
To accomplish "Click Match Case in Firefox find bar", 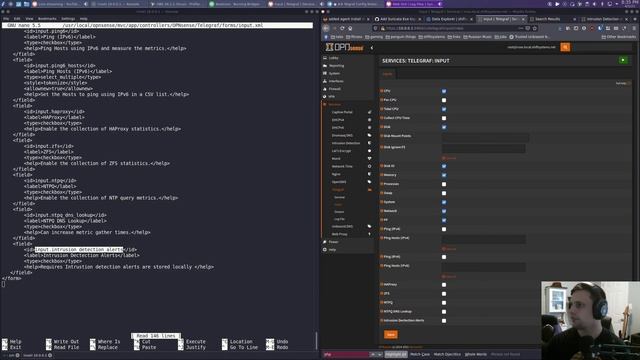I will [x=420, y=354].
